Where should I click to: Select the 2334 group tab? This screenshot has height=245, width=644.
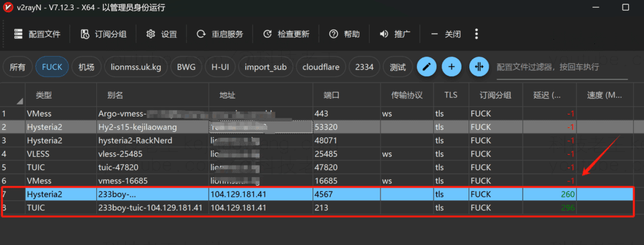365,67
